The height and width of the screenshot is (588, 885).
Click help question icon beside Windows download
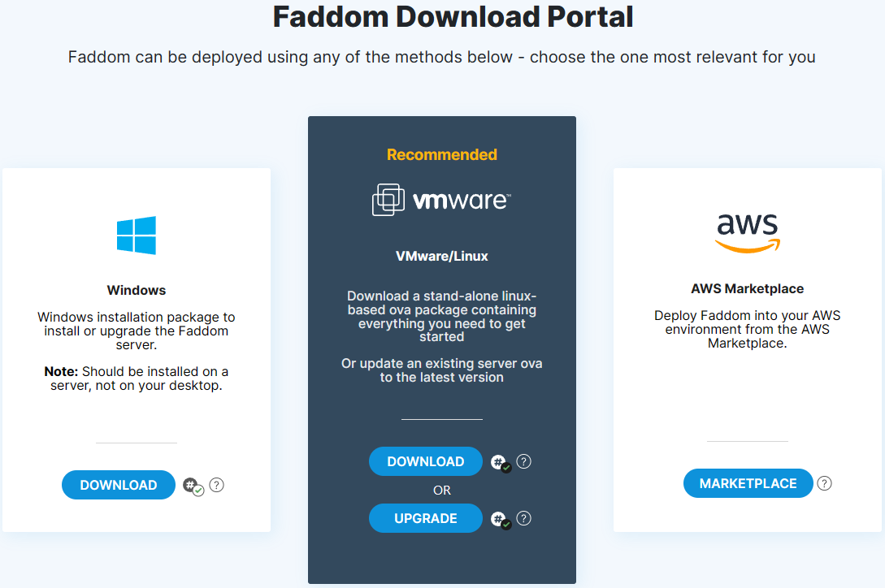click(217, 485)
